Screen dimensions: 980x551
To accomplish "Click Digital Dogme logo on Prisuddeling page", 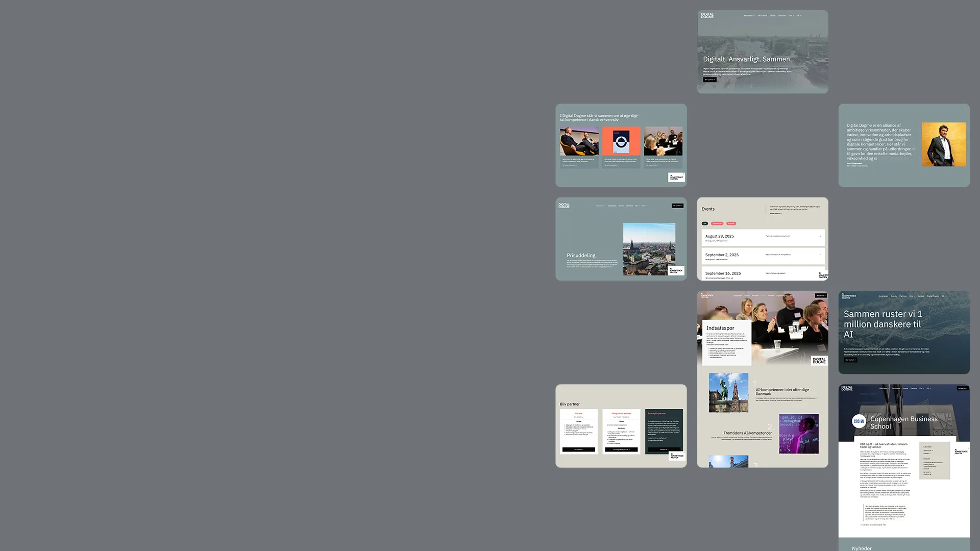I will (564, 206).
